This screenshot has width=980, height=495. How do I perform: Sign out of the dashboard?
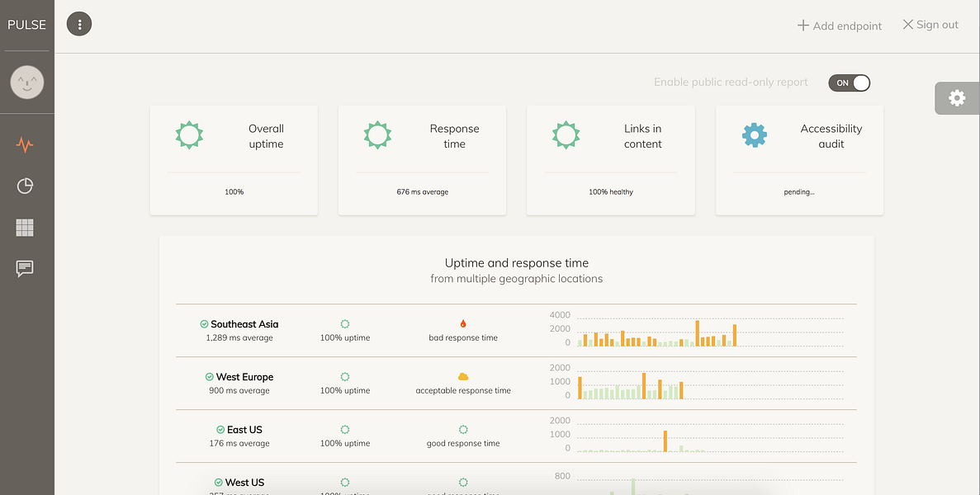pos(930,24)
